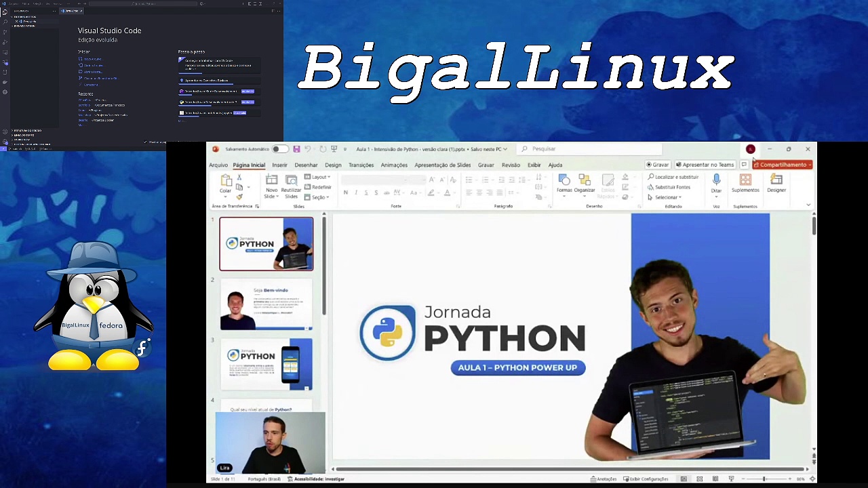This screenshot has width=868, height=488.
Task: Pick the font color A swatch
Action: click(447, 192)
